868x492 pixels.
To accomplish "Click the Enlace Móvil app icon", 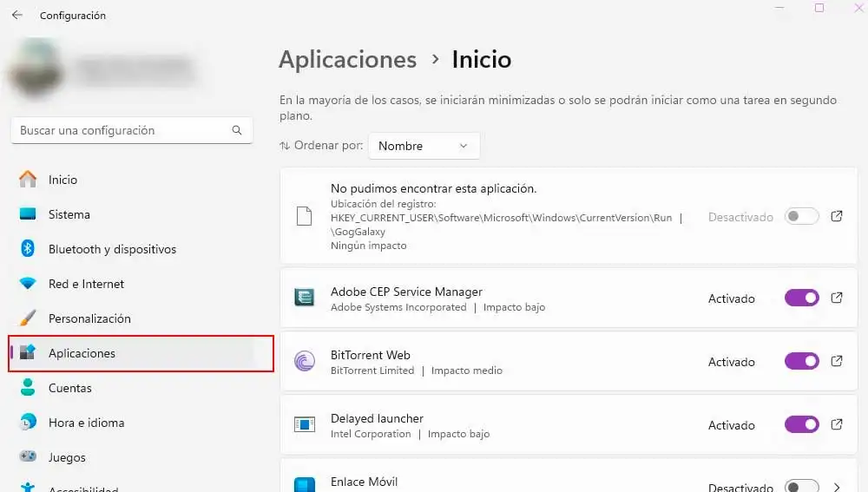I will [x=305, y=485].
